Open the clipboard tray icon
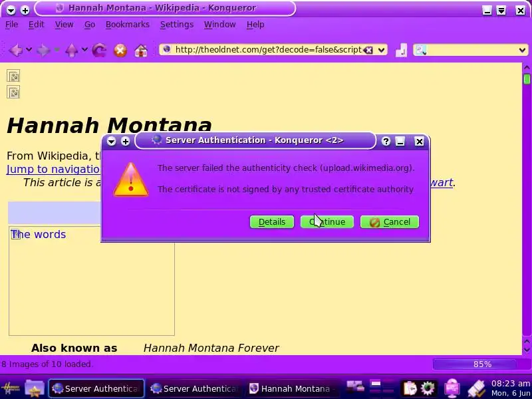532x399 pixels. tap(410, 388)
